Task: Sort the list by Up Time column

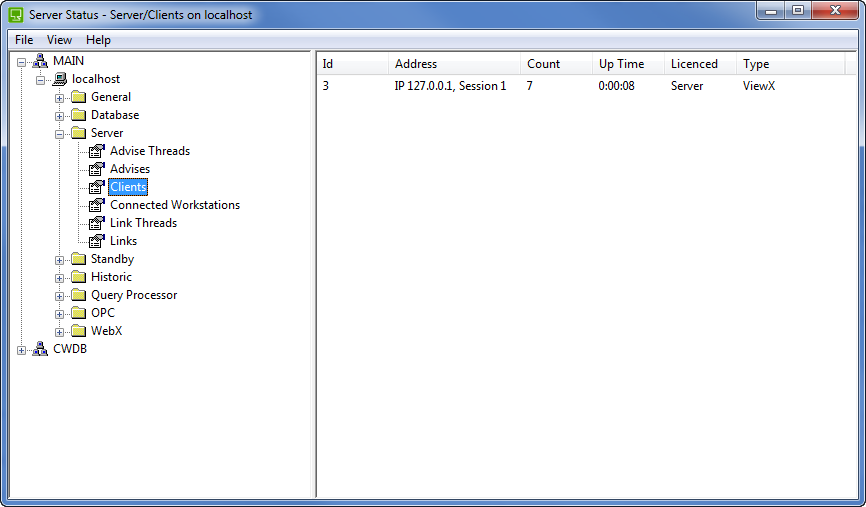Action: tap(621, 64)
